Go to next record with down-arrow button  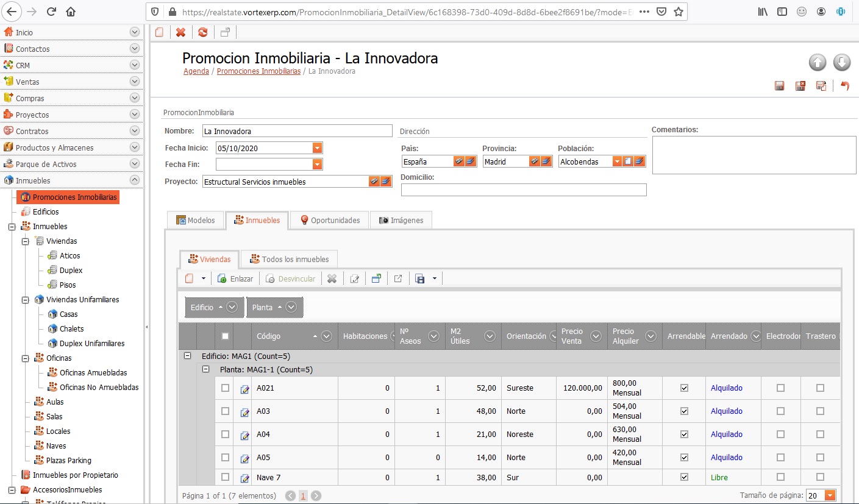841,62
